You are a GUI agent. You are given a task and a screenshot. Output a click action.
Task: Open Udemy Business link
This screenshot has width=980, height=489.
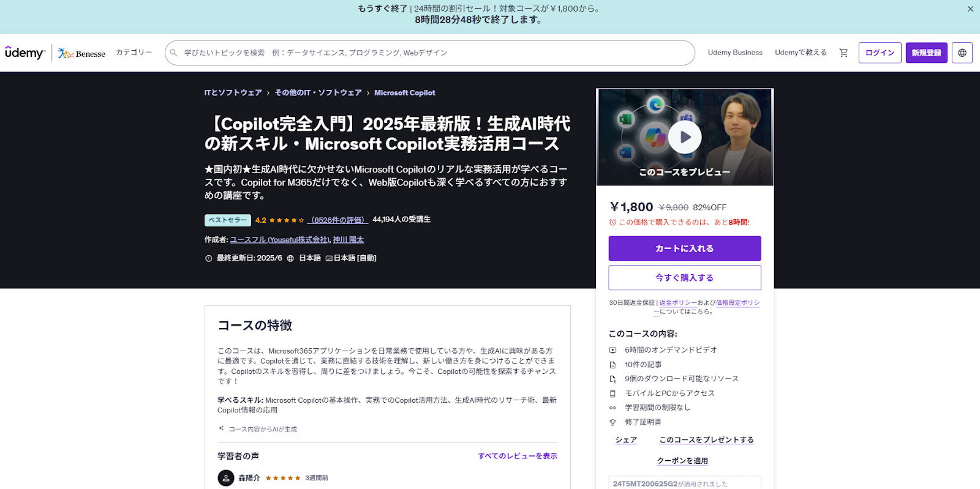[x=735, y=53]
